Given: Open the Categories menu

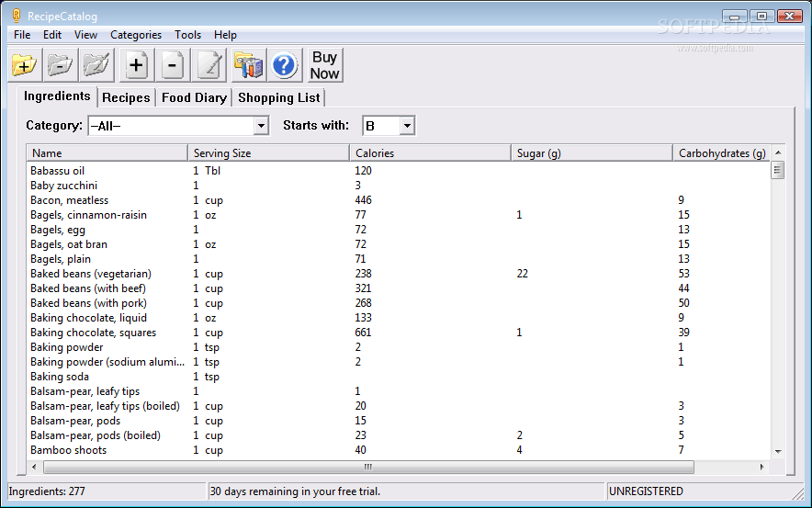Looking at the screenshot, I should (136, 35).
